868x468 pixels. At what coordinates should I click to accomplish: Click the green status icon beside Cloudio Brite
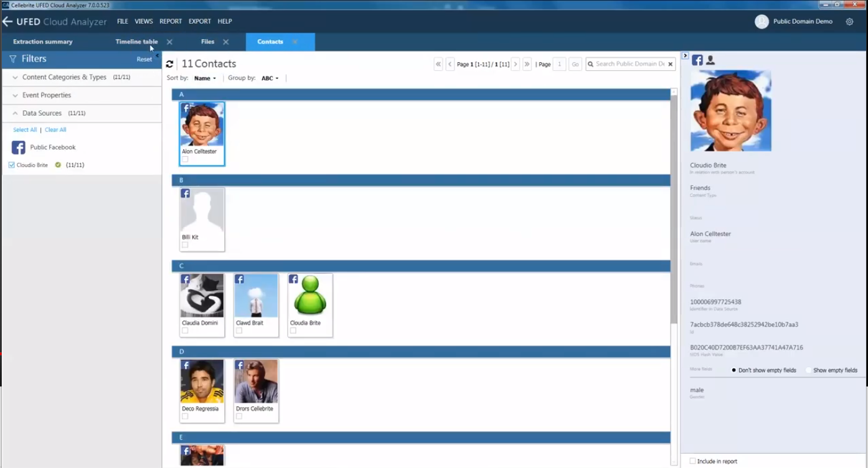coord(58,165)
